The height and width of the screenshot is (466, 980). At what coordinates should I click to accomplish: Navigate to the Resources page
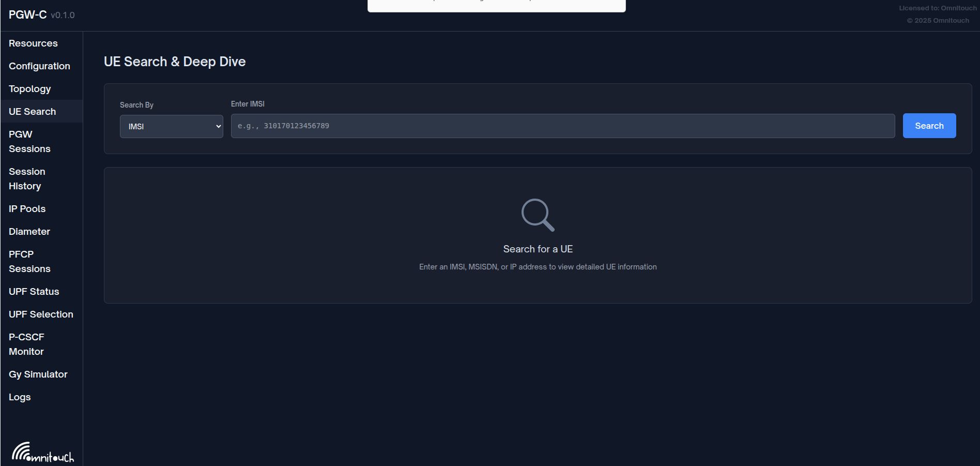click(x=33, y=43)
